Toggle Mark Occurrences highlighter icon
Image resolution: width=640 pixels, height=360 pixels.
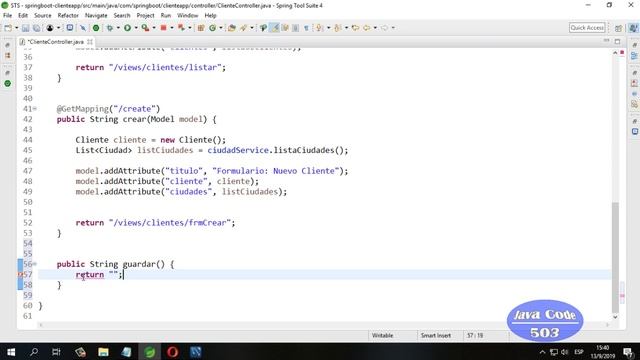point(275,28)
